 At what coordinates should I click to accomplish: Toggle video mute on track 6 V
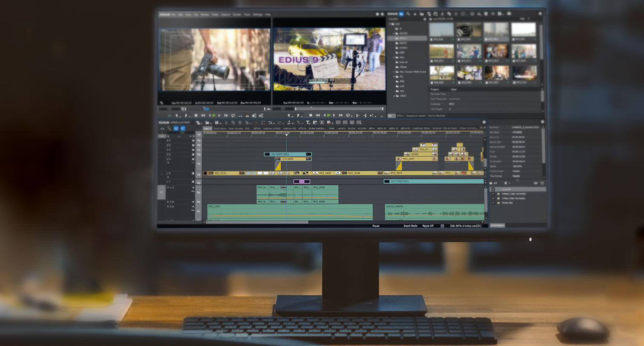pyautogui.click(x=193, y=140)
